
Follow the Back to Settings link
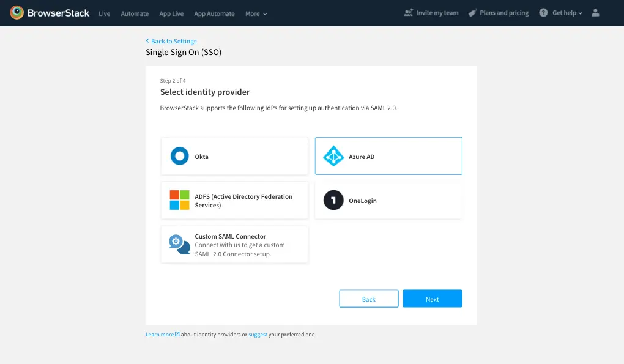pyautogui.click(x=173, y=41)
